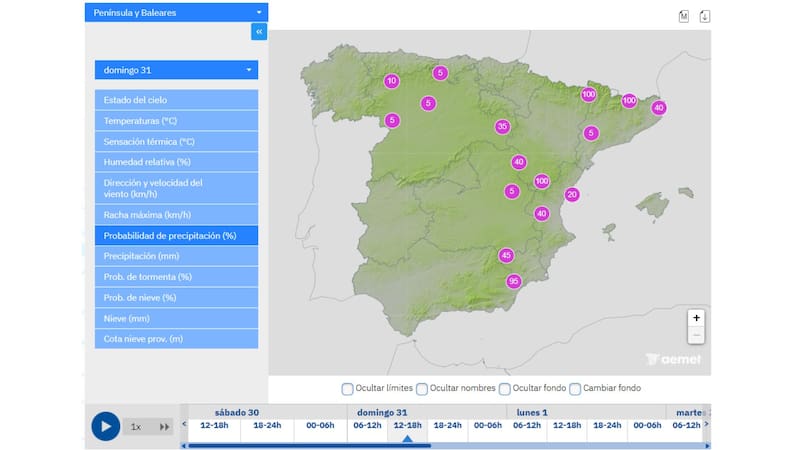Image resolution: width=800 pixels, height=450 pixels.
Task: Select Probabilidad de precipitación (%) layer
Action: click(177, 236)
